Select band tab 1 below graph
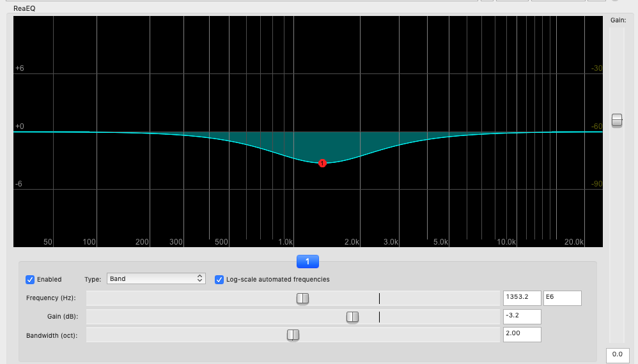The width and height of the screenshot is (638, 364). point(307,262)
